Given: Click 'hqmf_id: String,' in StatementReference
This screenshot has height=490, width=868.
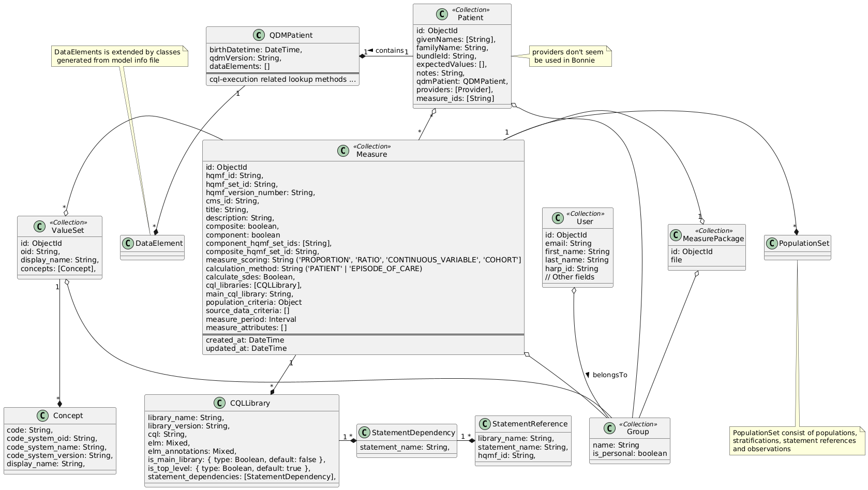Looking at the screenshot, I should point(506,455).
